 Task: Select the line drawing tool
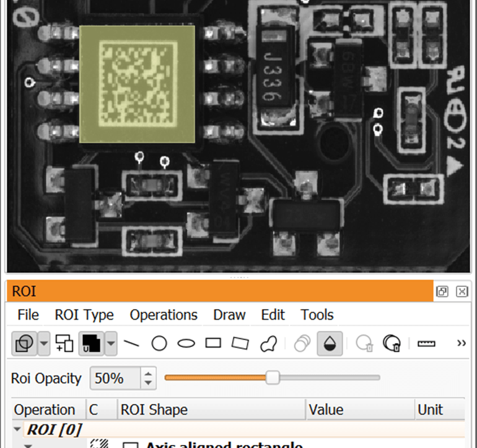click(x=131, y=343)
